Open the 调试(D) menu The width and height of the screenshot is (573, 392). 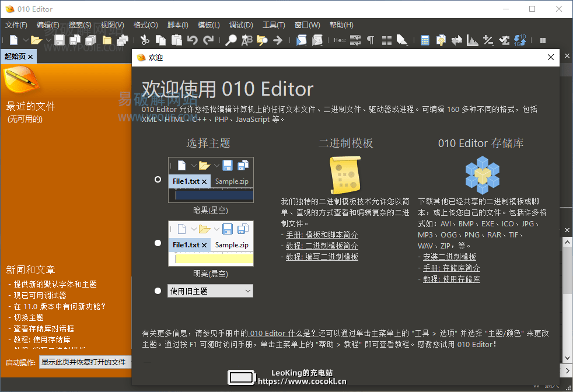coord(241,25)
